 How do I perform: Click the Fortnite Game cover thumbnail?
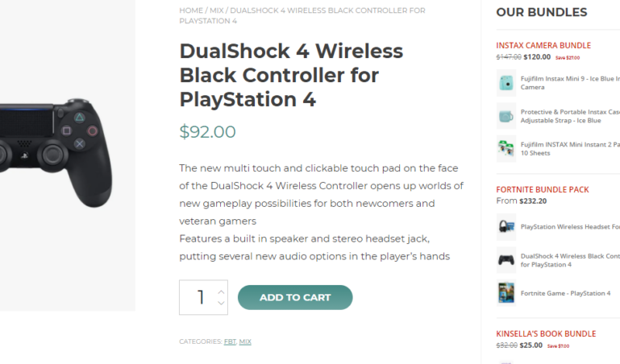[x=506, y=293]
